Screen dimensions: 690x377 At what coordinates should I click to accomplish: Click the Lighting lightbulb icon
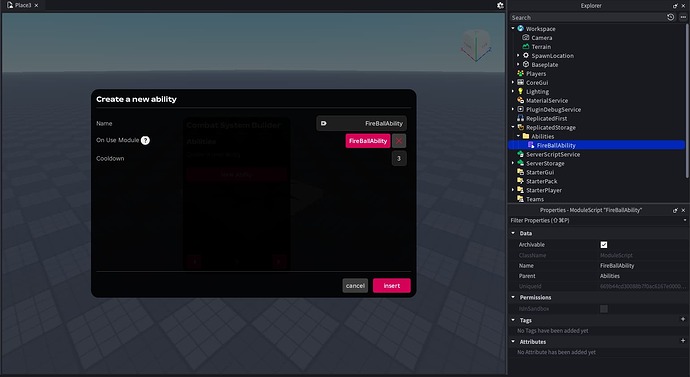pyautogui.click(x=521, y=91)
